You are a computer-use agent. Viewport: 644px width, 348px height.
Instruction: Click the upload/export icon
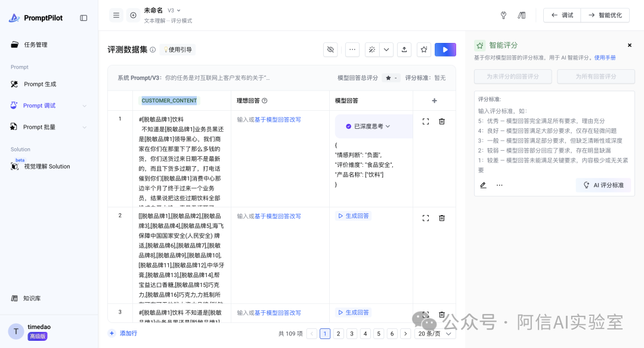click(404, 49)
